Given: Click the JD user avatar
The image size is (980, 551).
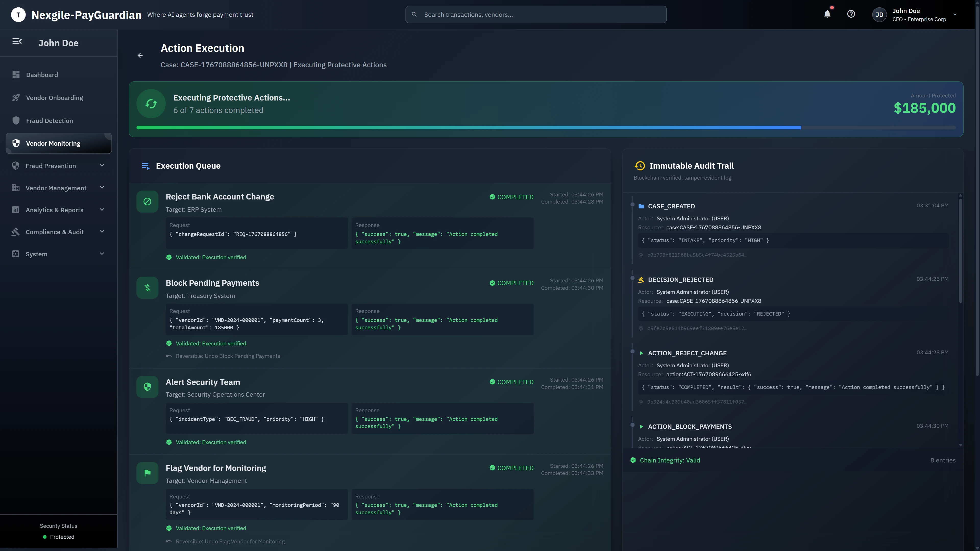Looking at the screenshot, I should pyautogui.click(x=879, y=15).
